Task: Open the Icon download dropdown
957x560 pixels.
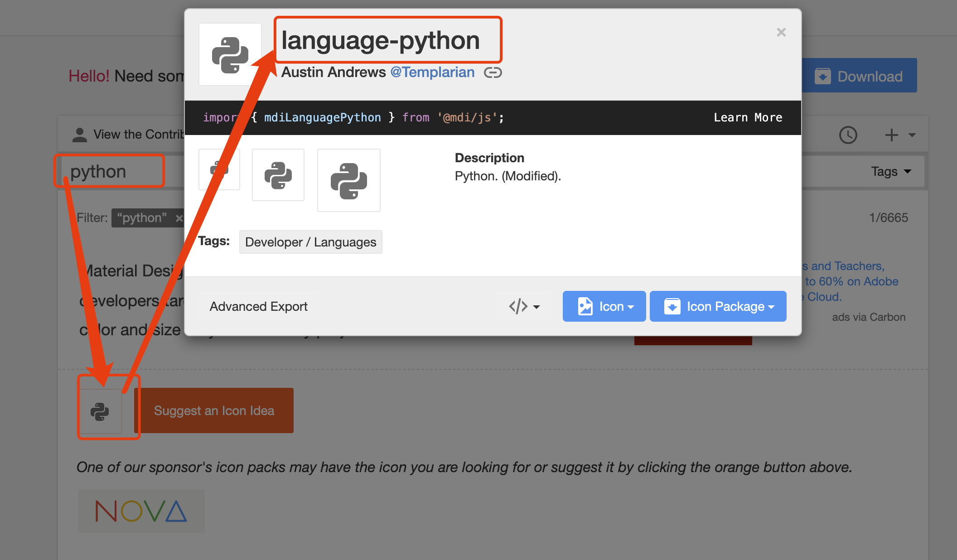Action: pos(604,307)
